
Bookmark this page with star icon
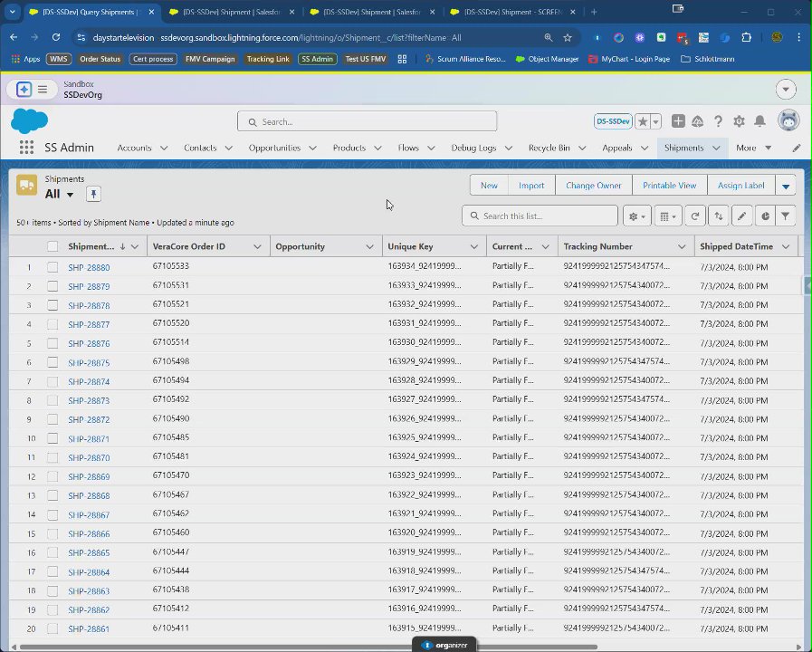[568, 37]
